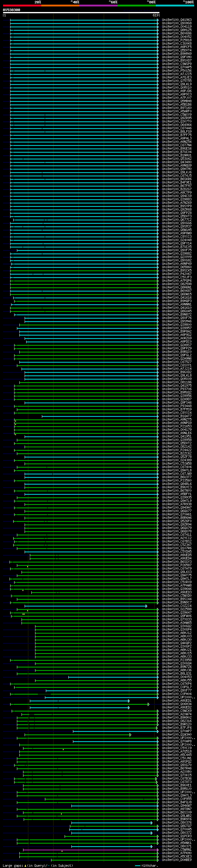
Task: Pick hit label UniRef100_C5YCI9
Action: click(177, 748)
